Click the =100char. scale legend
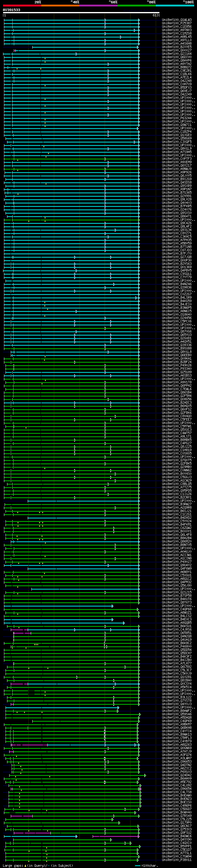Screen dimensions: 197x868 (x=146, y=866)
